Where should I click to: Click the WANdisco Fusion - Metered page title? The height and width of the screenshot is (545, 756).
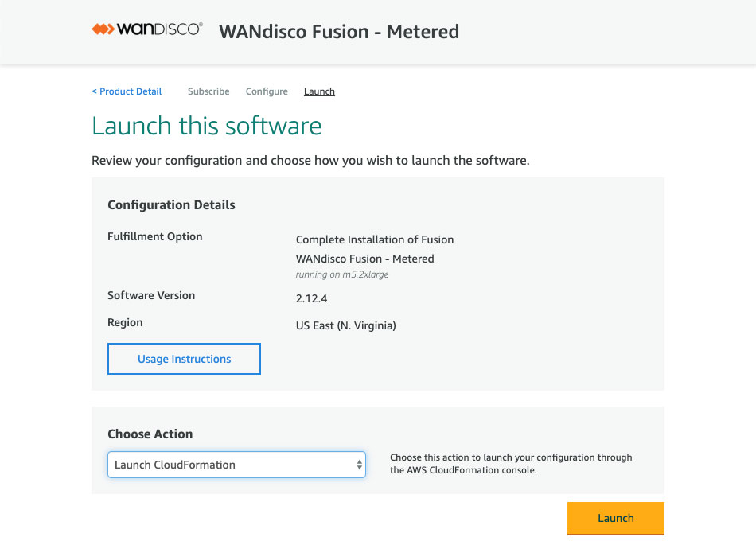tap(339, 32)
